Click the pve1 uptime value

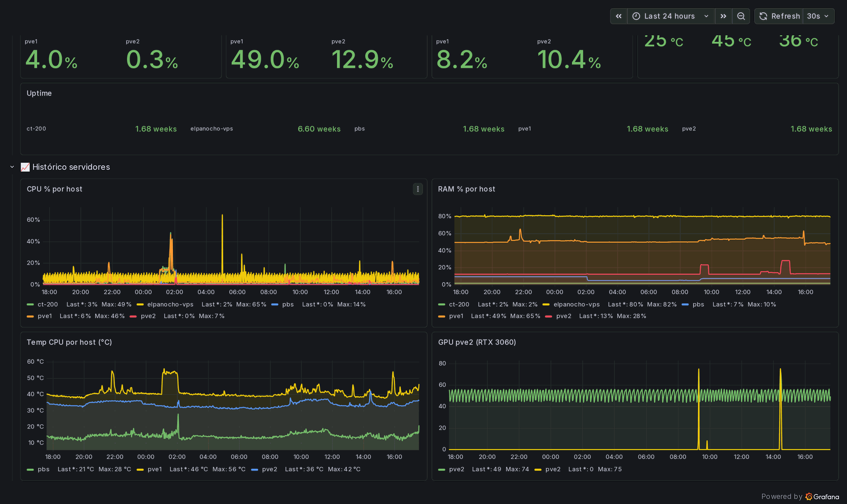(648, 129)
